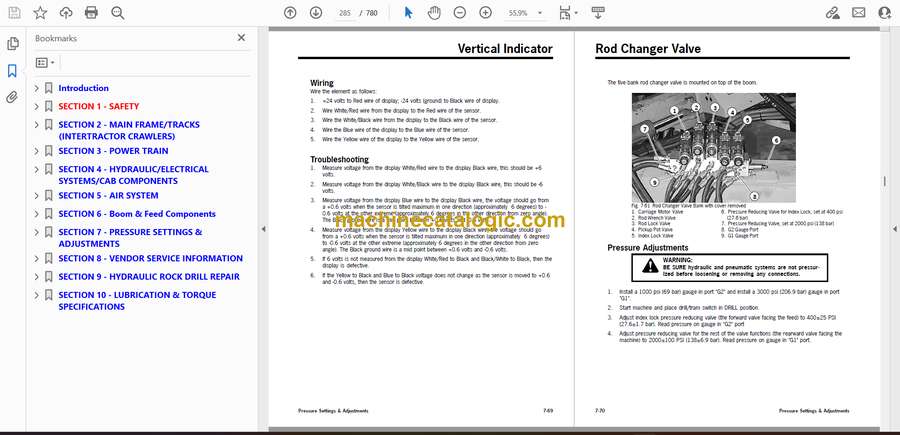Go to previous page arrow

(290, 13)
